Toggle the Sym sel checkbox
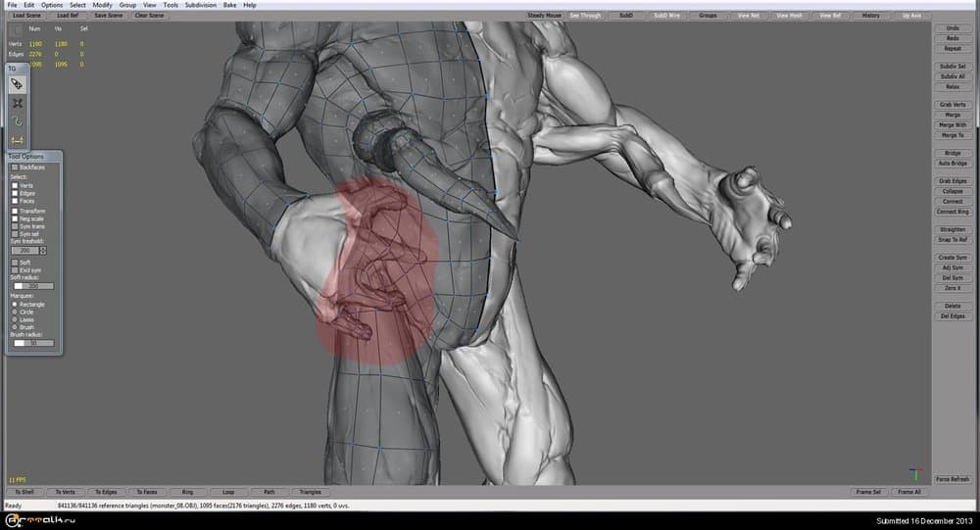 pyautogui.click(x=15, y=234)
